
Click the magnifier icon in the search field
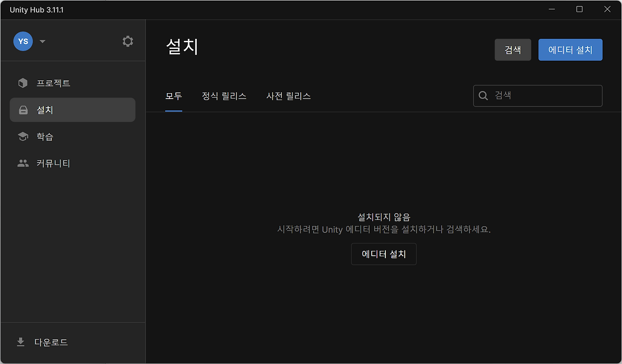483,96
